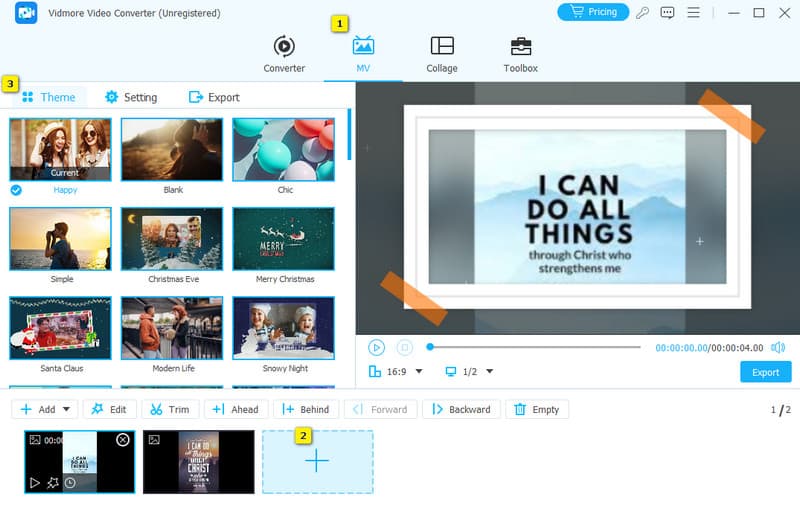
Task: Open the hamburger menu in title bar
Action: 692,13
